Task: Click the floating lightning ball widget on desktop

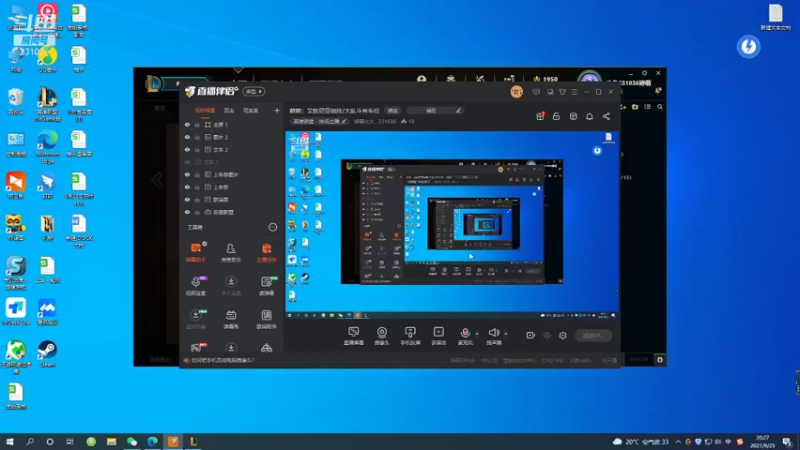Action: coord(748,47)
